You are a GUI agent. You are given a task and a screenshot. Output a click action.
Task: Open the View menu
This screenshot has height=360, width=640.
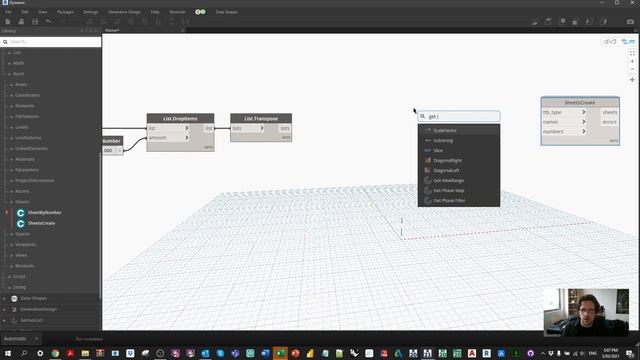coord(42,12)
